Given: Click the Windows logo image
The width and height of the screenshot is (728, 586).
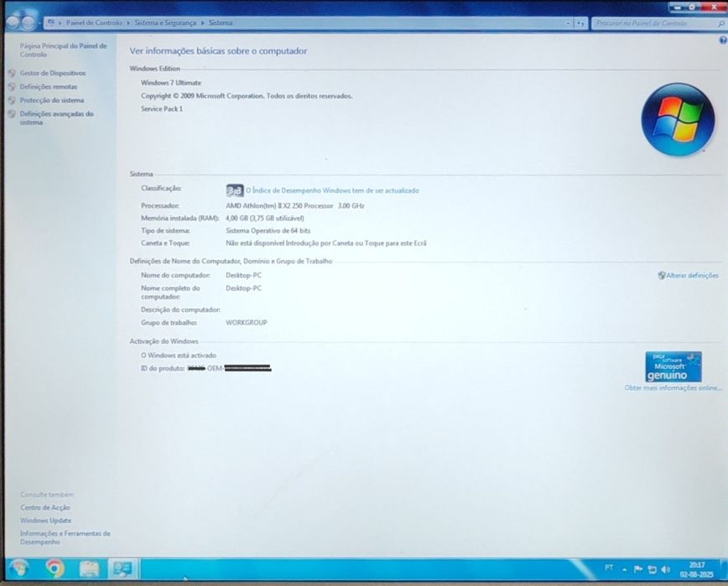Looking at the screenshot, I should tap(678, 119).
